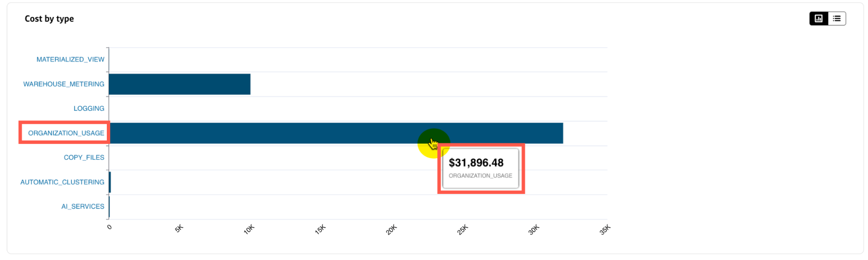Click the ORGANIZATION_USAGE bar
The height and width of the screenshot is (260, 868).
point(336,133)
